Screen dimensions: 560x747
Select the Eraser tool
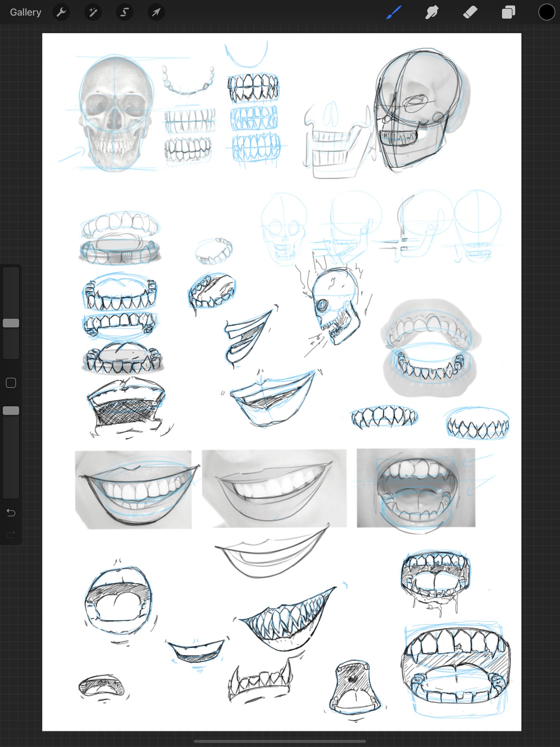470,12
